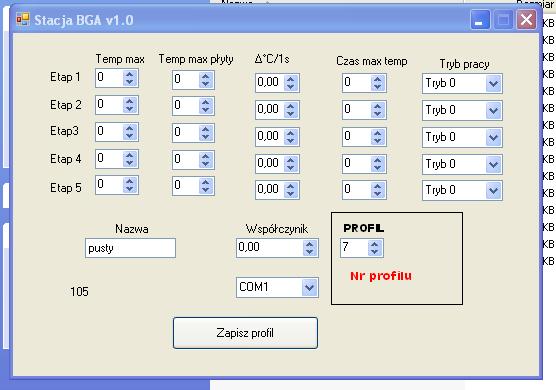Viewport: 556px width, 390px height.
Task: Increase Etap 5 Czas max temp value
Action: (x=378, y=186)
